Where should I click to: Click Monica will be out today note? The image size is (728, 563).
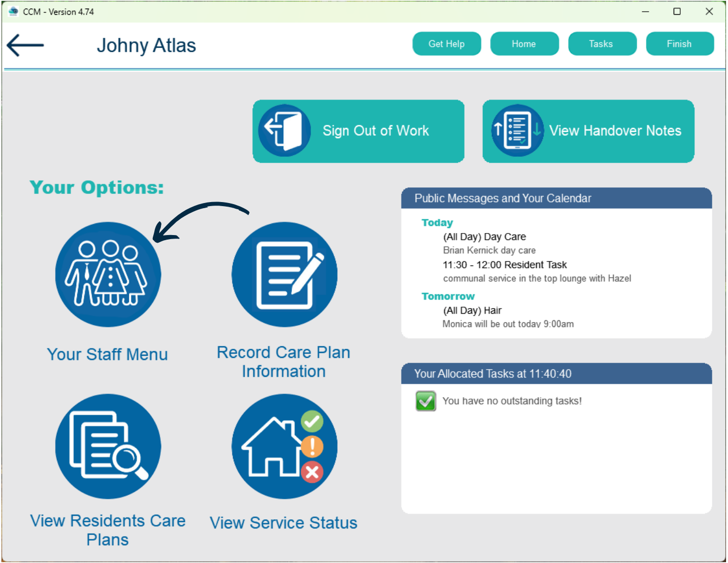click(508, 324)
